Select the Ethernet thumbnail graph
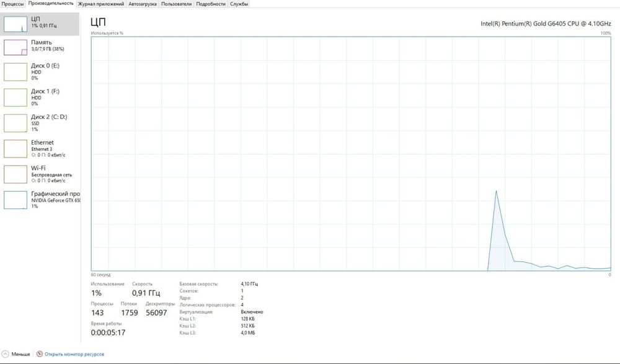The height and width of the screenshot is (364, 620). [15, 149]
